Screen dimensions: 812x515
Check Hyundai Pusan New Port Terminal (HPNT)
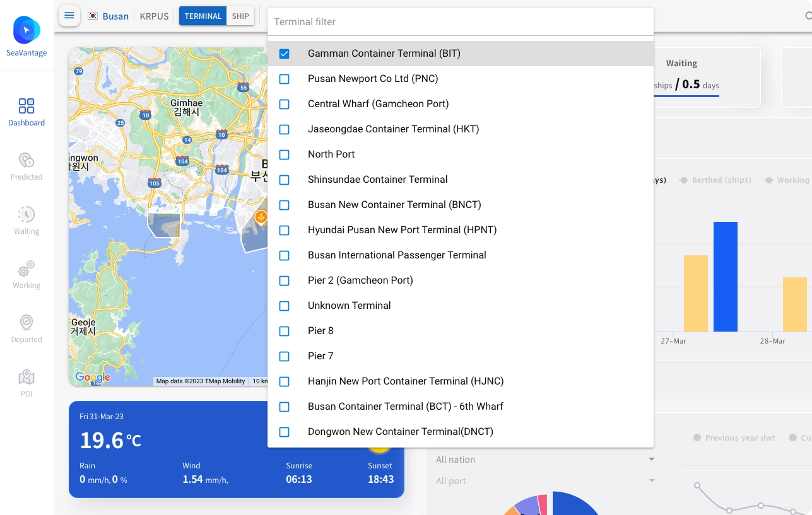coord(285,230)
